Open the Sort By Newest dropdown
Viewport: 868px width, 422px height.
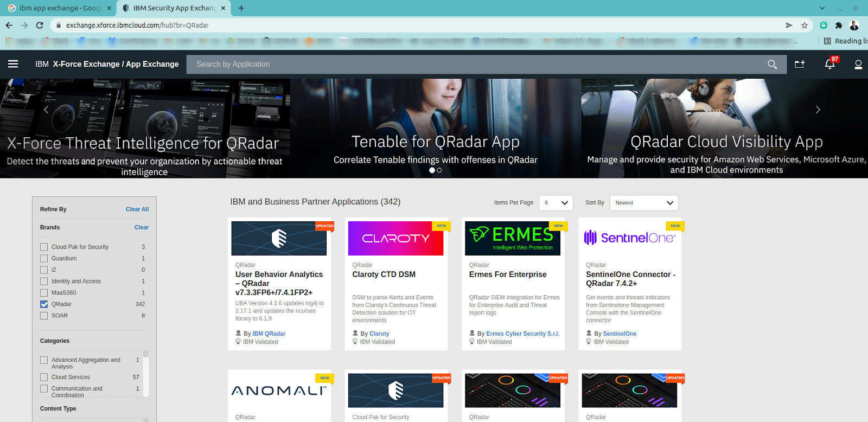(644, 203)
